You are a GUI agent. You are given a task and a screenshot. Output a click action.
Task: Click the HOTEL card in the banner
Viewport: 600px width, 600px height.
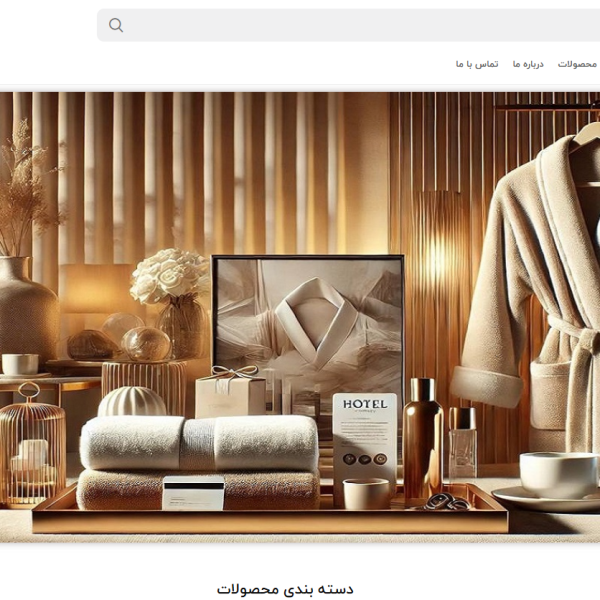click(x=363, y=428)
